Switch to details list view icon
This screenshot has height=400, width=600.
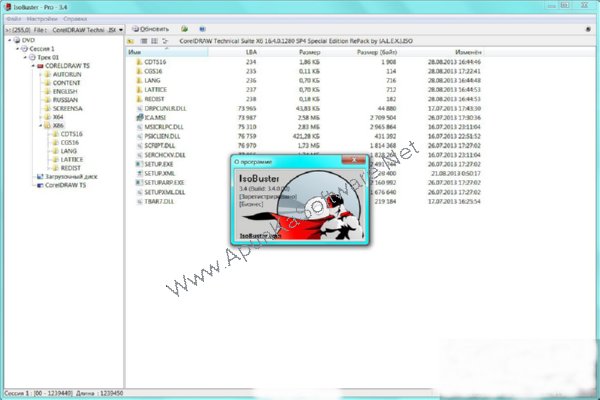click(x=144, y=41)
